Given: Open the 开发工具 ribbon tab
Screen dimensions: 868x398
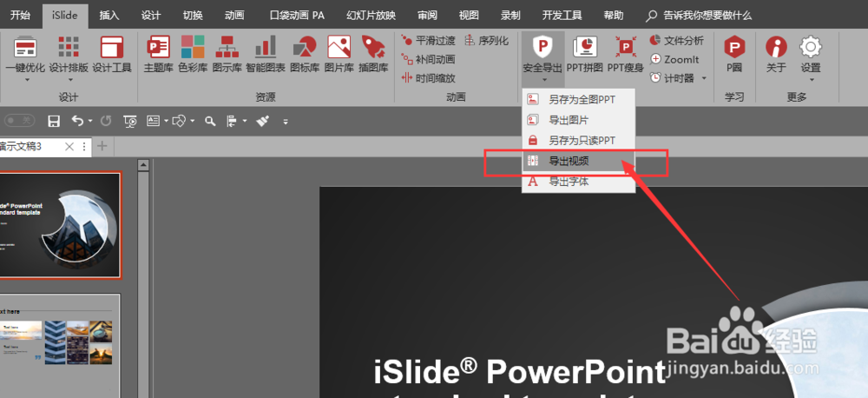Looking at the screenshot, I should coord(562,15).
